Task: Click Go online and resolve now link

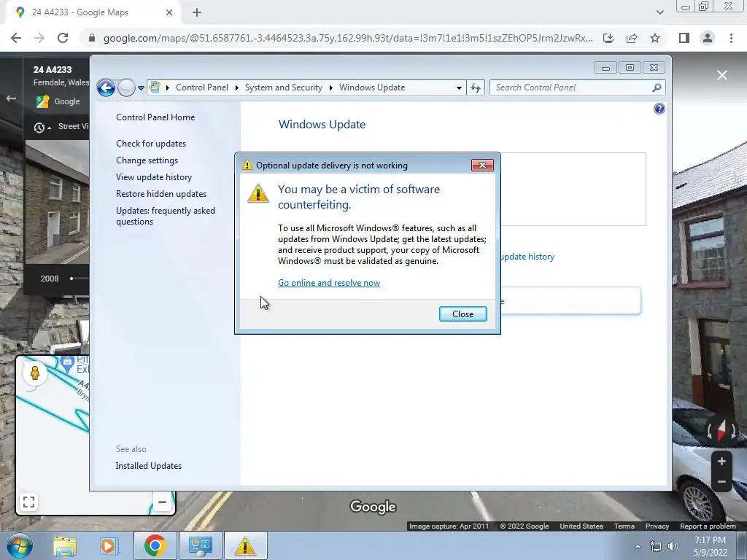Action: (x=329, y=283)
